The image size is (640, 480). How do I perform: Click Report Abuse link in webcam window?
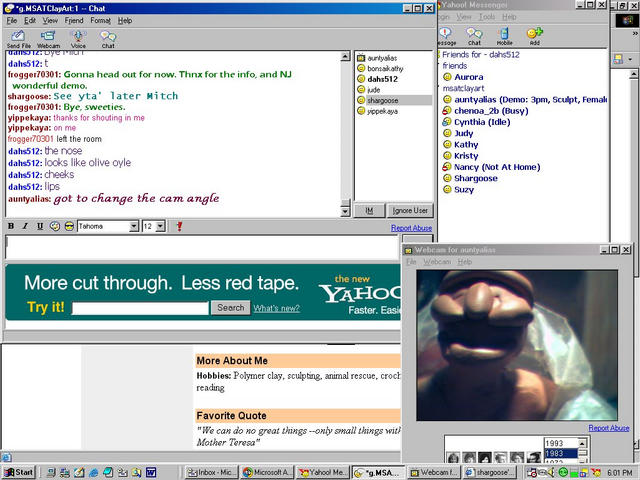click(x=609, y=428)
